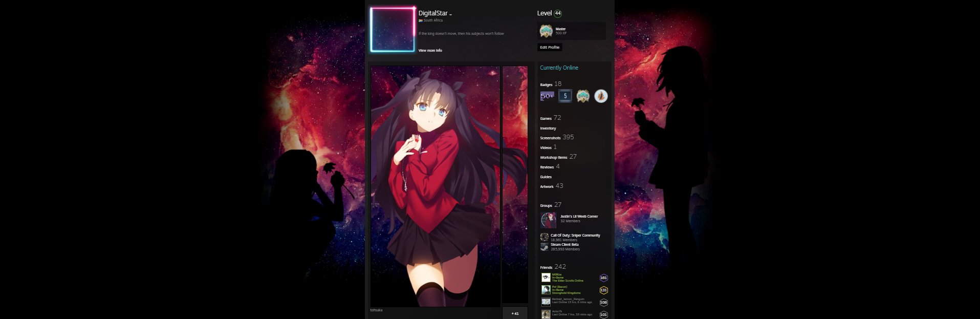980x319 pixels.
Task: Open Justin's Lil Weeb Corner group name
Action: [x=579, y=216]
